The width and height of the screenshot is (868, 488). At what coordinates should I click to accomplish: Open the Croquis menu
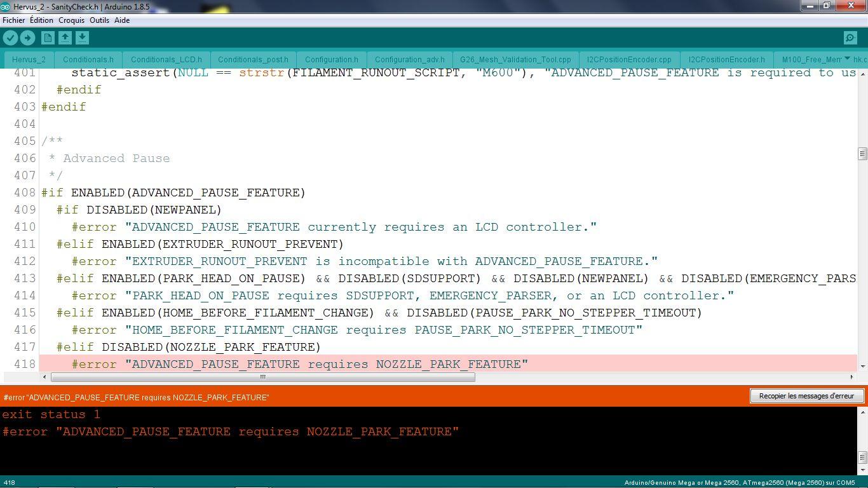pos(71,20)
